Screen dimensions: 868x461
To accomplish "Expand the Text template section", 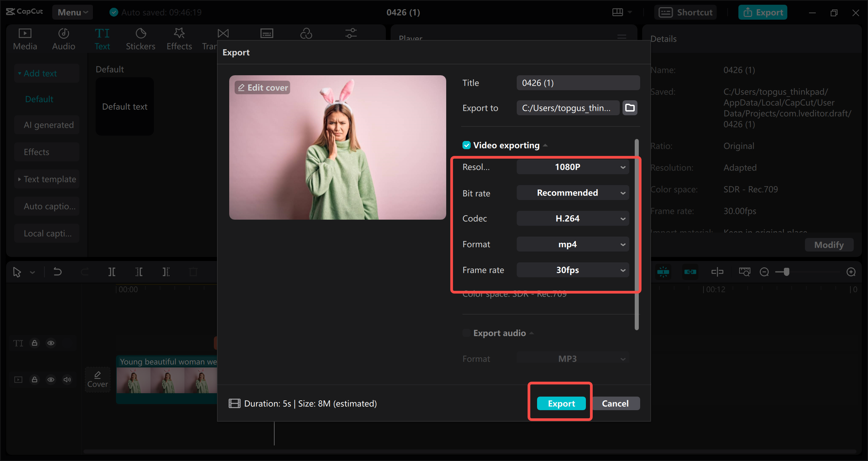I will point(47,179).
